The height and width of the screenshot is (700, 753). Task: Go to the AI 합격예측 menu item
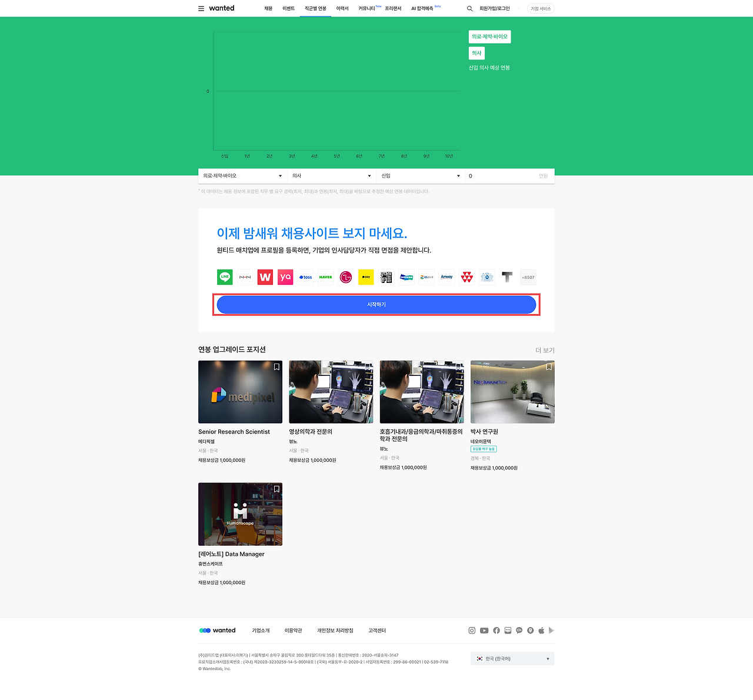[422, 9]
